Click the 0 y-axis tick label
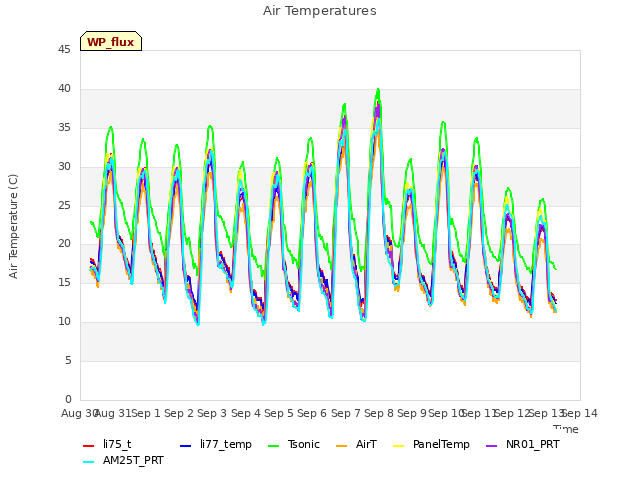The width and height of the screenshot is (640, 480). pos(68,399)
